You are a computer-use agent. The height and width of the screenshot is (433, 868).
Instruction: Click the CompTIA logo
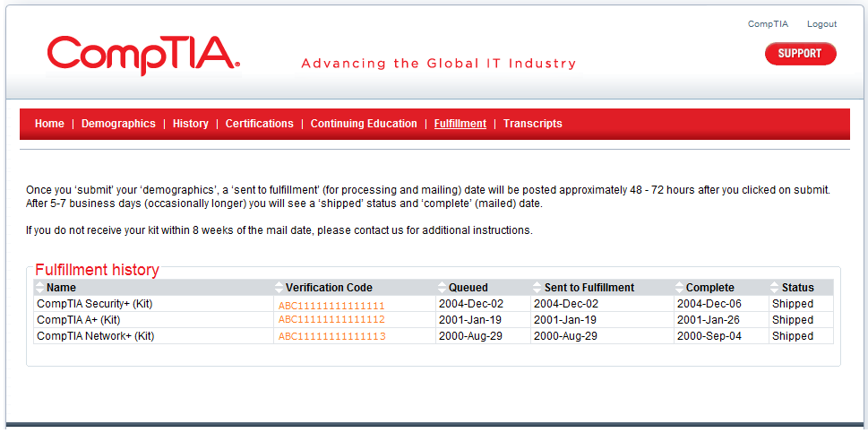143,56
